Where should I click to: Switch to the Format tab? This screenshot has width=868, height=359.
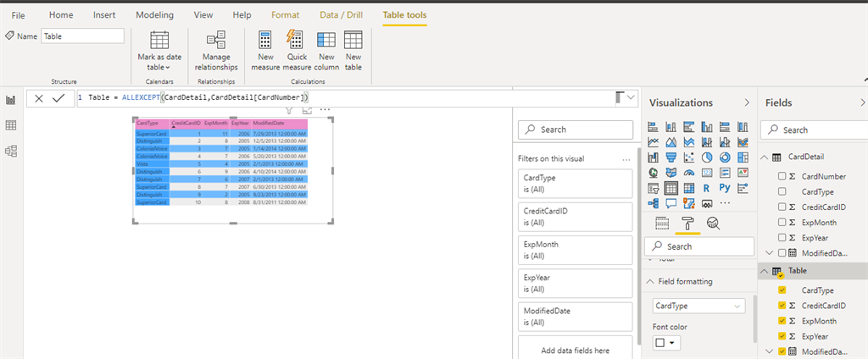pos(285,15)
